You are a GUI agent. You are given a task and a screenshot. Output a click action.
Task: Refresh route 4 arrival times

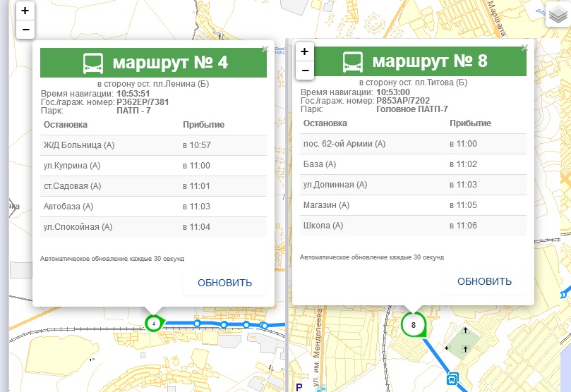pyautogui.click(x=224, y=283)
